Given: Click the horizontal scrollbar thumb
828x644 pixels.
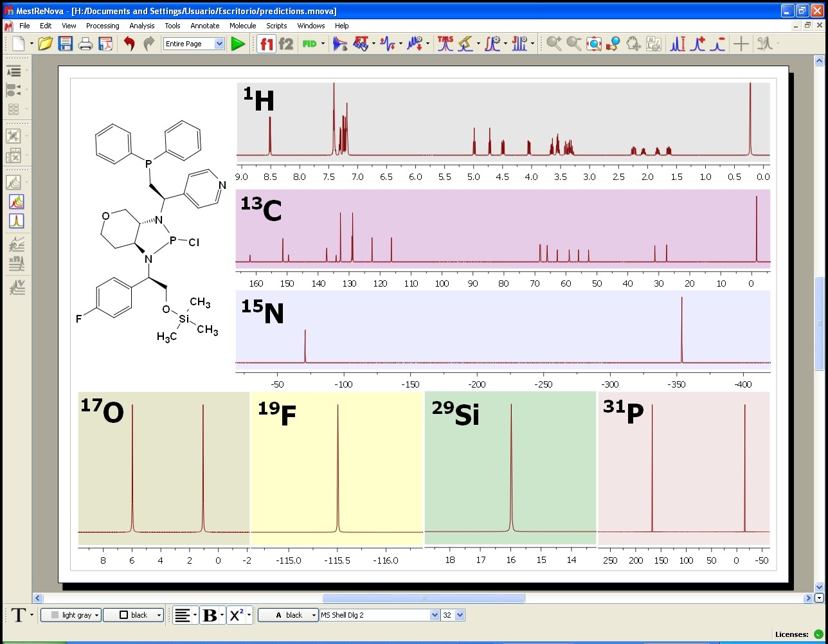Looking at the screenshot, I should 423,598.
